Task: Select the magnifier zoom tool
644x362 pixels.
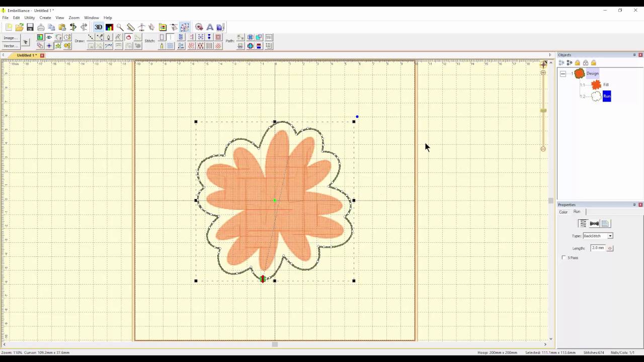Action: [120, 27]
